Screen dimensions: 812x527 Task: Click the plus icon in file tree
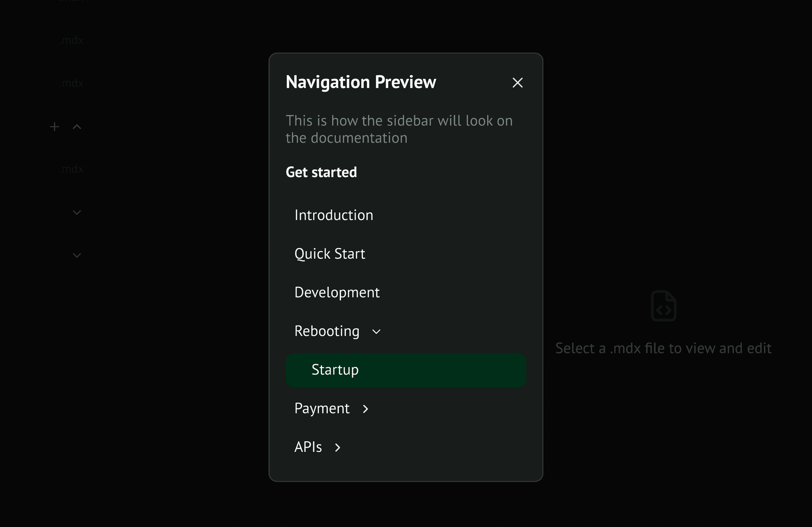pos(55,127)
